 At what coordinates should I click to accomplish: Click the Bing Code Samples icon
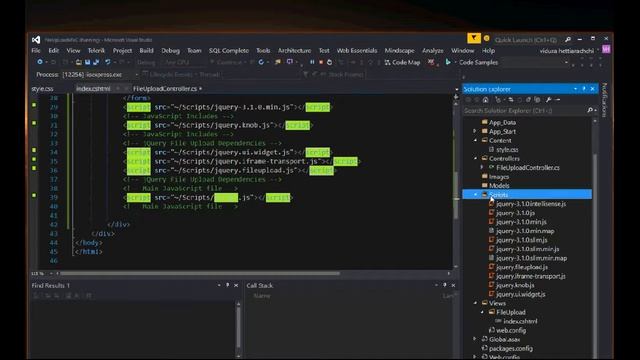[x=448, y=62]
